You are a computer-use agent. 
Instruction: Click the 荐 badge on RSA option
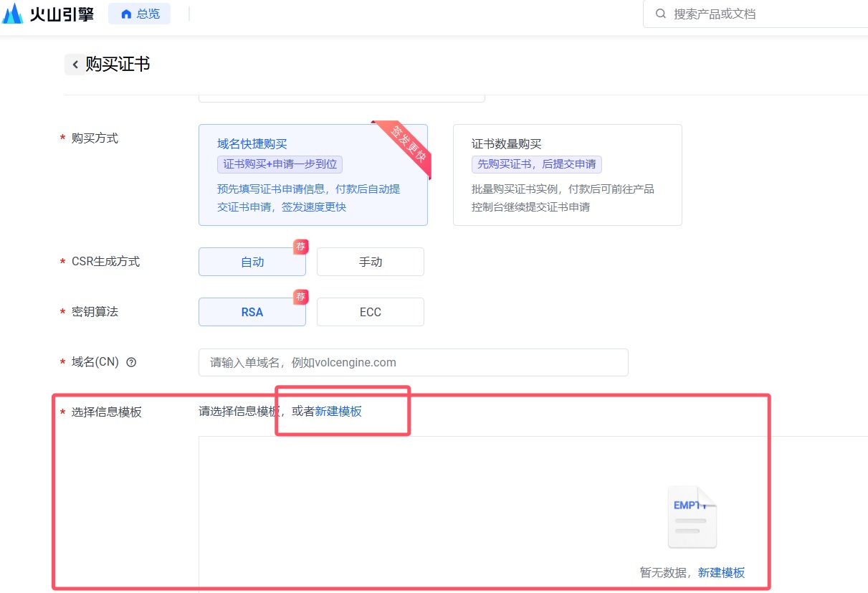pyautogui.click(x=301, y=297)
